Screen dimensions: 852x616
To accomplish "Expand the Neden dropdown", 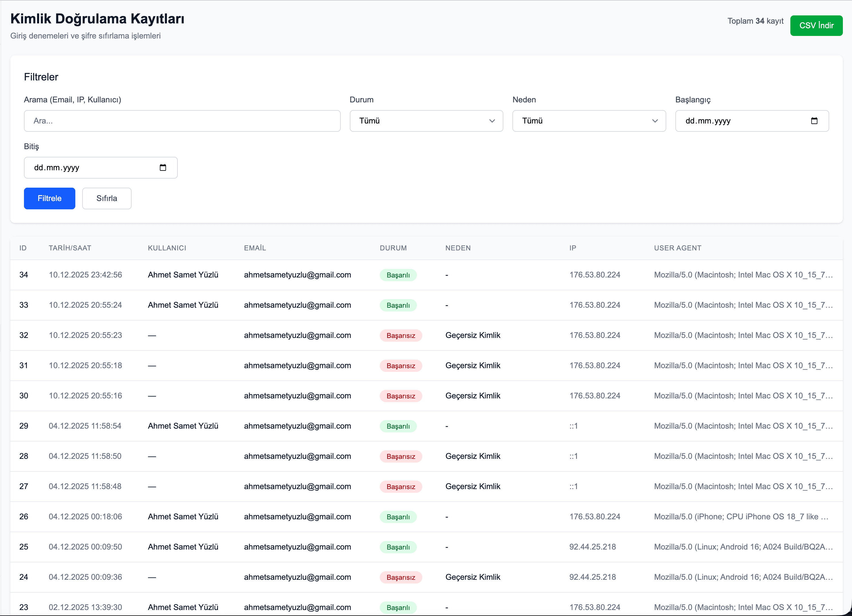I will click(589, 121).
